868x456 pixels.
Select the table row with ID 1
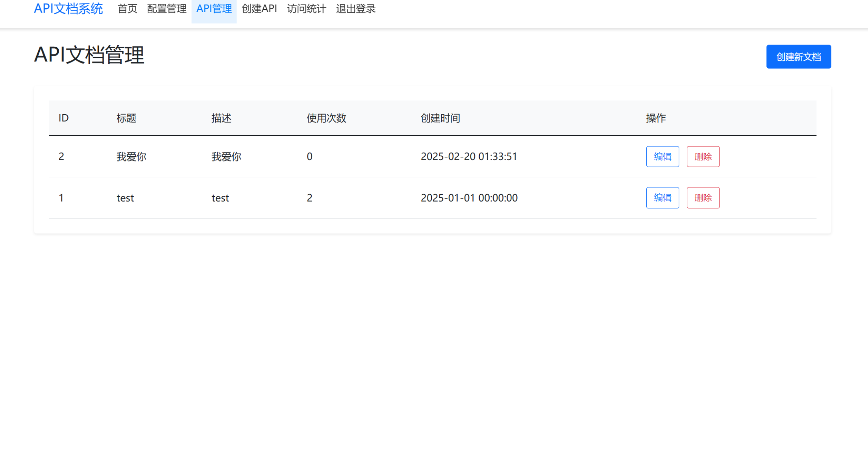pos(354,198)
